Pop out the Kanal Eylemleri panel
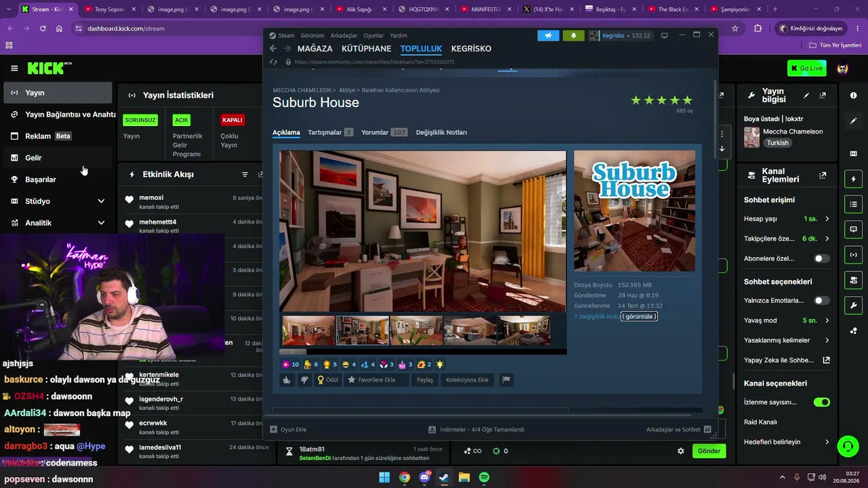The height and width of the screenshot is (488, 868). [x=823, y=175]
